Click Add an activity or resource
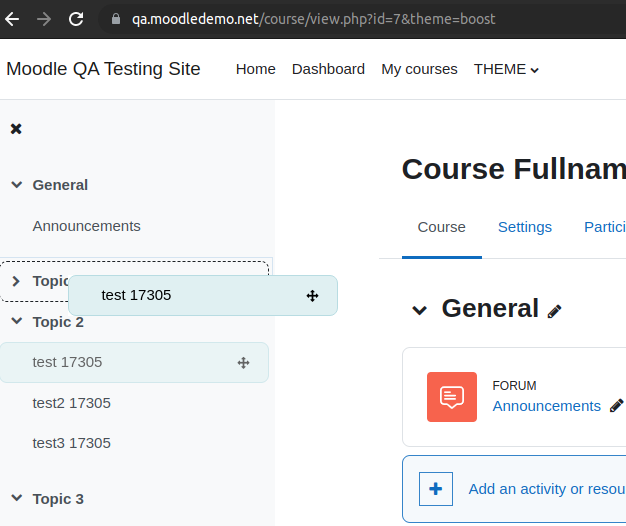 (x=547, y=489)
